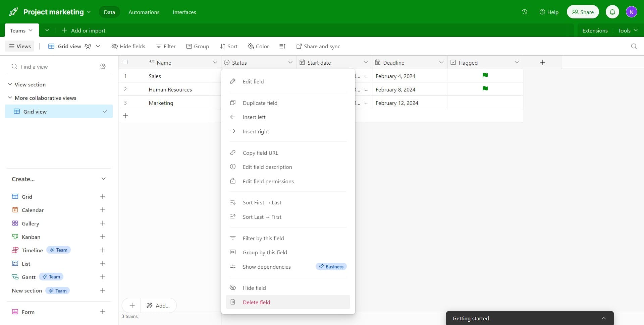Image resolution: width=644 pixels, height=325 pixels.
Task: Click the notifications bell icon
Action: coord(612,12)
